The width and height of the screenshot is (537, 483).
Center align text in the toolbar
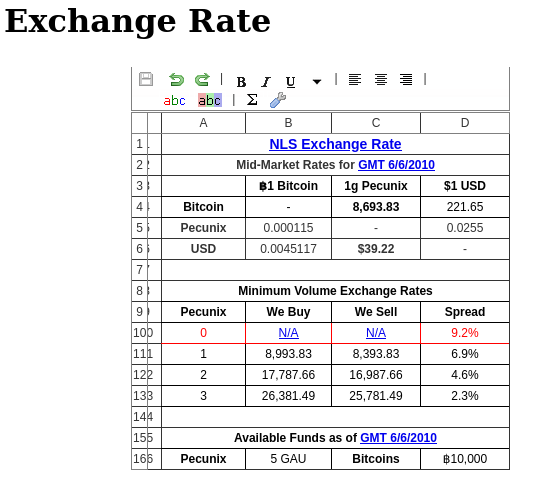point(381,79)
